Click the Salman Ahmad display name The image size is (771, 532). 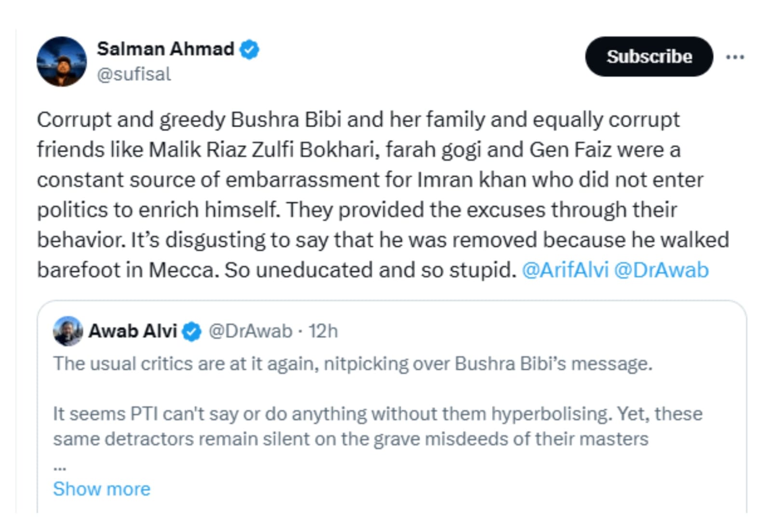point(165,49)
